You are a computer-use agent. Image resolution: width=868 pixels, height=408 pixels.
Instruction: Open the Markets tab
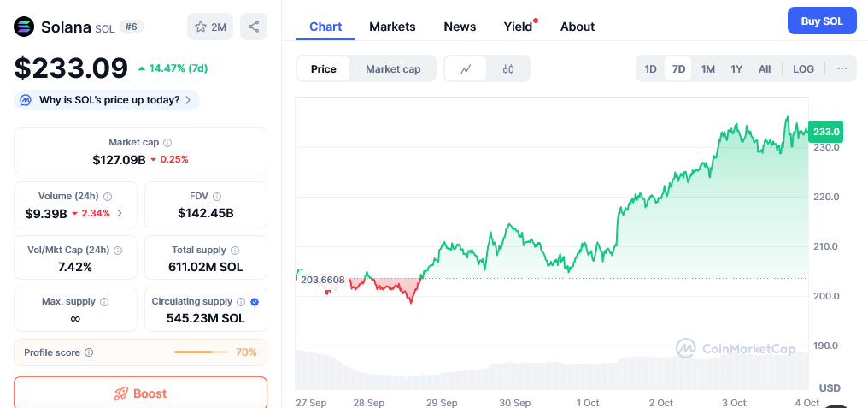coord(392,27)
